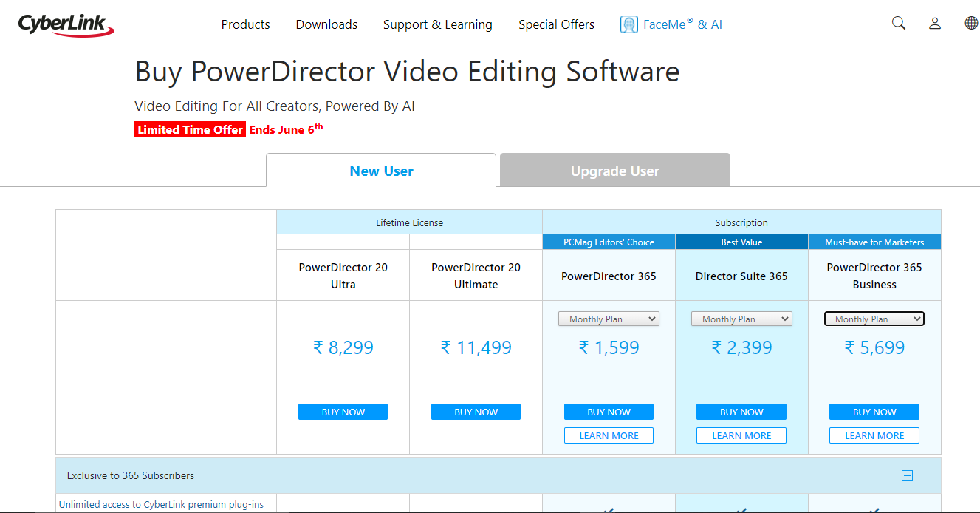Open PowerDirector 365 Monthly Plan dropdown

coord(609,319)
